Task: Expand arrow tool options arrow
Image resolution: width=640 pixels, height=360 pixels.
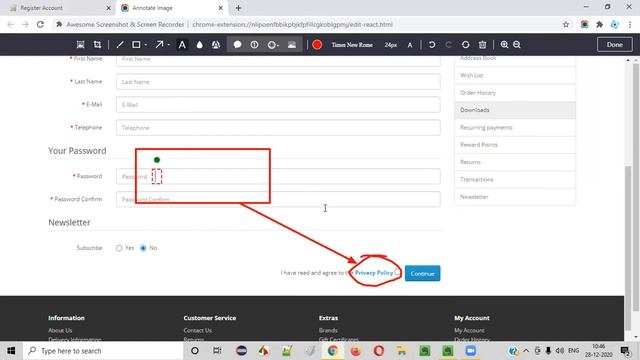Action: click(169, 45)
